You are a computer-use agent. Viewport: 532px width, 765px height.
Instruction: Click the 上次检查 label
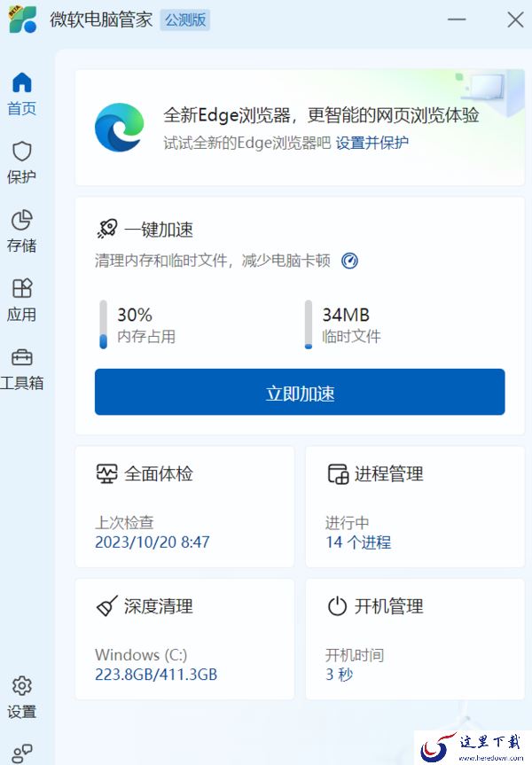(124, 522)
